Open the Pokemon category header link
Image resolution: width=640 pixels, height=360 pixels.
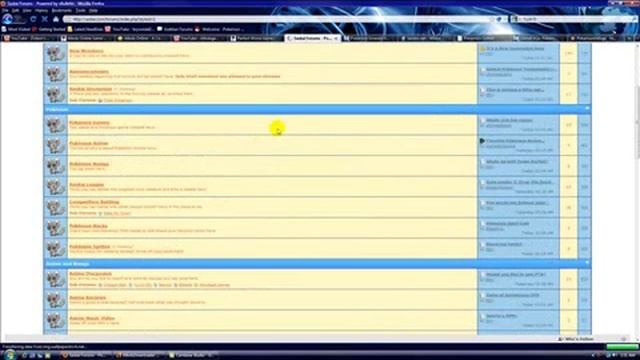coord(57,109)
